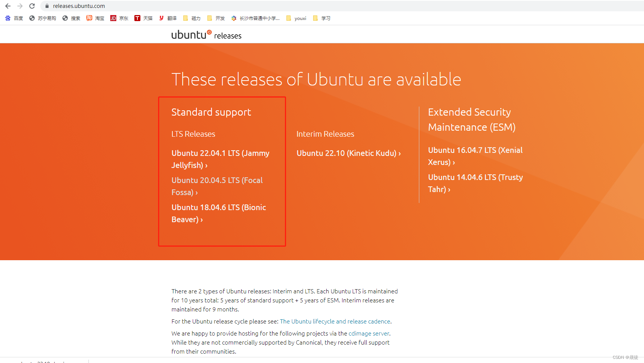Go forward to the next page
This screenshot has width=644, height=363.
[x=20, y=6]
